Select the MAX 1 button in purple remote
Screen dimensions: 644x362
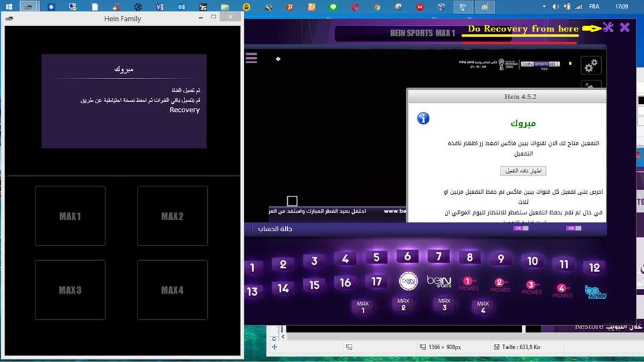tap(363, 307)
